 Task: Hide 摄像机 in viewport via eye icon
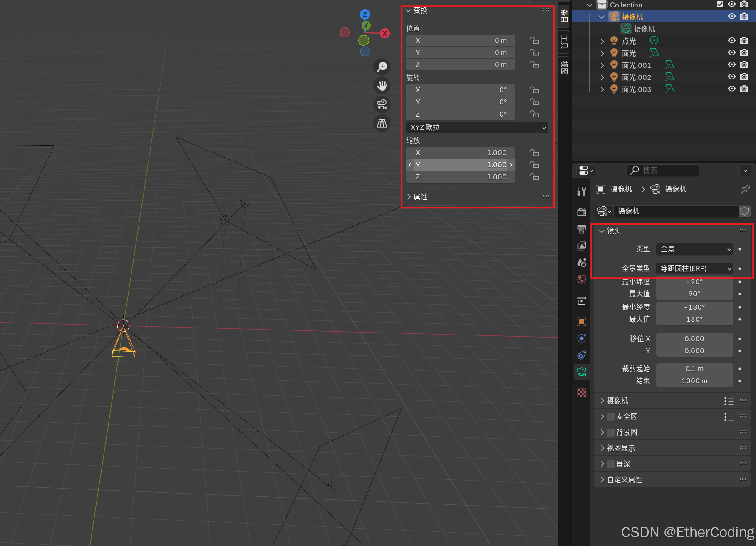pos(731,17)
